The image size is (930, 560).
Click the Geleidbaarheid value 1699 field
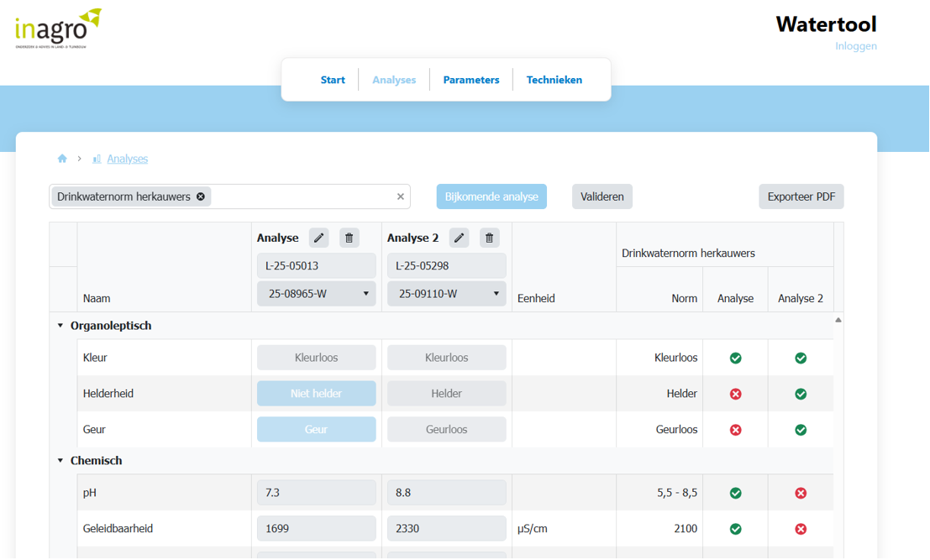[x=316, y=528]
